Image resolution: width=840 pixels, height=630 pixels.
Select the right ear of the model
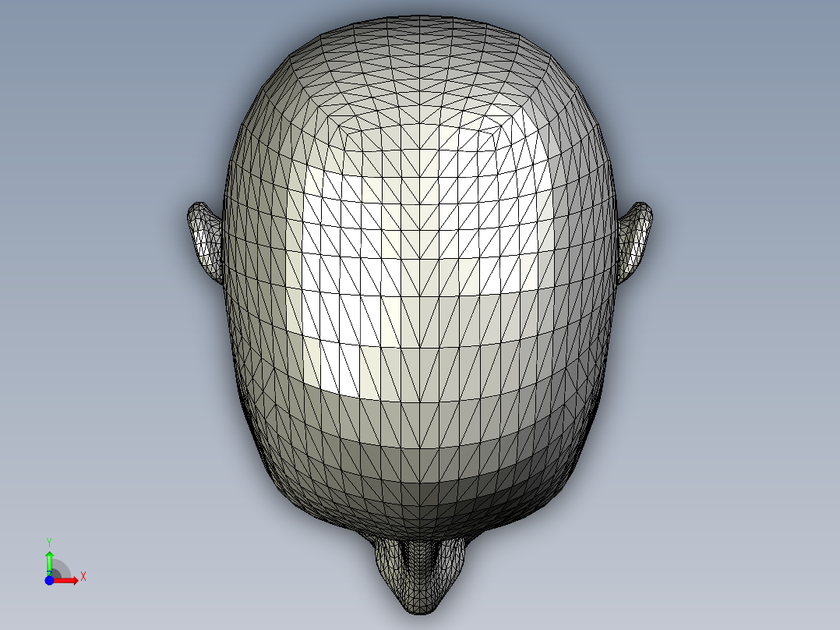coord(634,242)
